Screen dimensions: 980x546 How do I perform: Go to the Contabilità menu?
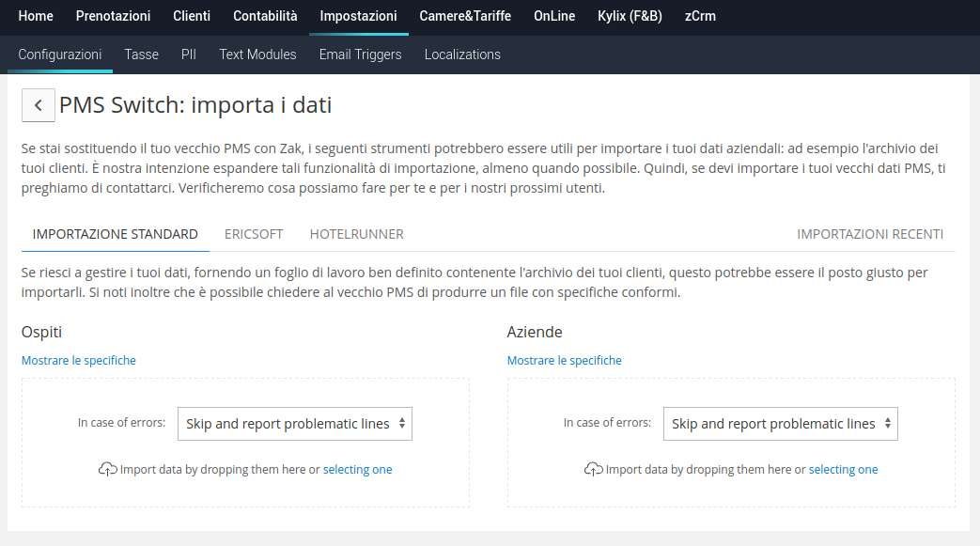coord(265,16)
